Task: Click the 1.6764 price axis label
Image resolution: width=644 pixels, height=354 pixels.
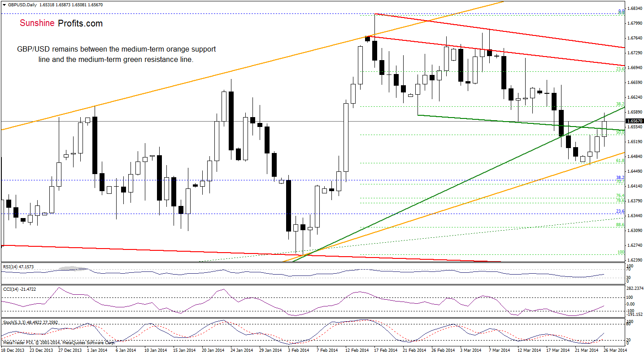Action: click(x=635, y=38)
